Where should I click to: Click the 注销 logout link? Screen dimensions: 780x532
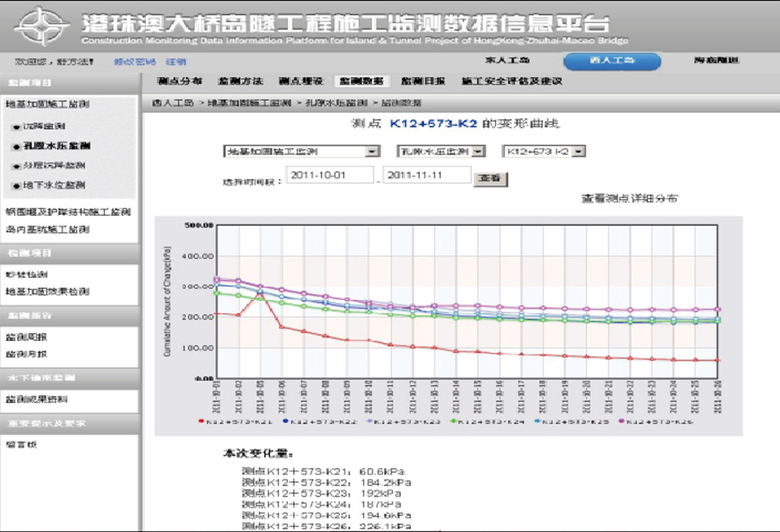[176, 62]
